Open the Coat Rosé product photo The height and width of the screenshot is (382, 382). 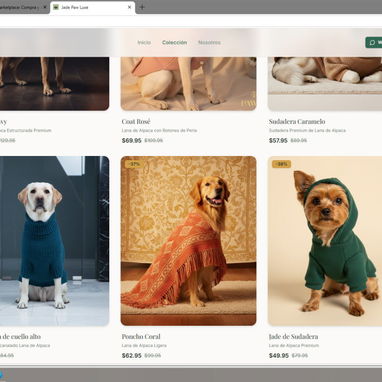click(x=189, y=84)
